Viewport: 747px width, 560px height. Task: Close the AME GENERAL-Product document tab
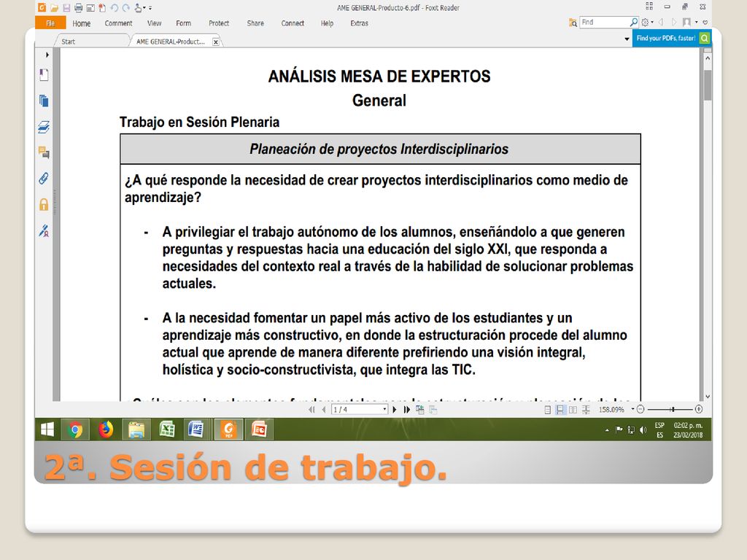tap(216, 42)
